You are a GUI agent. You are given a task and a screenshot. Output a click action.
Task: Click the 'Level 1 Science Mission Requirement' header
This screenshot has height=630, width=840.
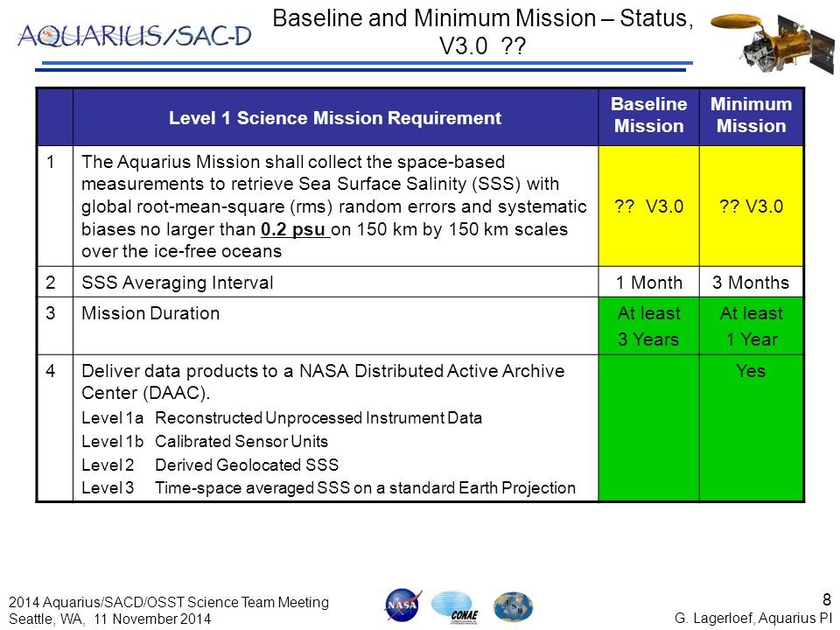335,118
